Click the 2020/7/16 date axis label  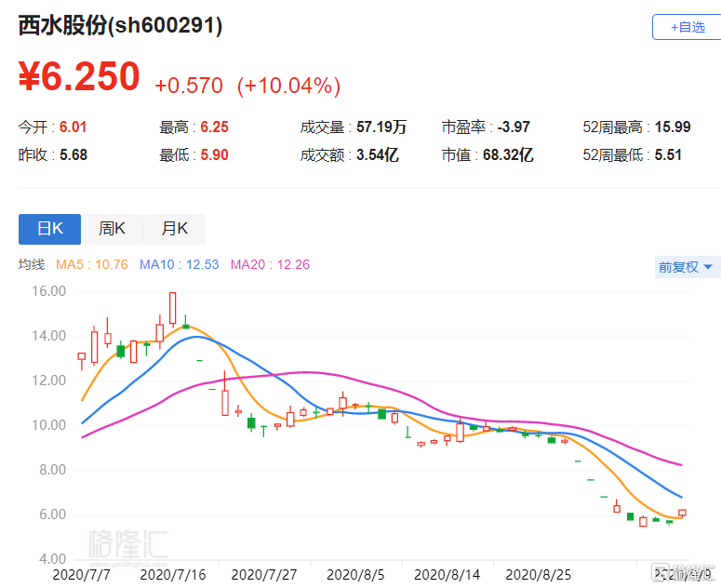pos(173,575)
